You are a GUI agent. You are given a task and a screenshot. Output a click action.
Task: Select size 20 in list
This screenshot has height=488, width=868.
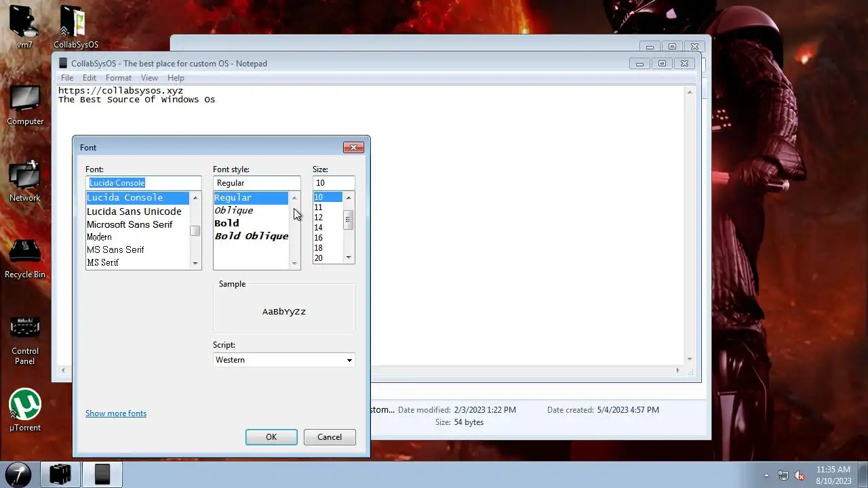point(328,258)
